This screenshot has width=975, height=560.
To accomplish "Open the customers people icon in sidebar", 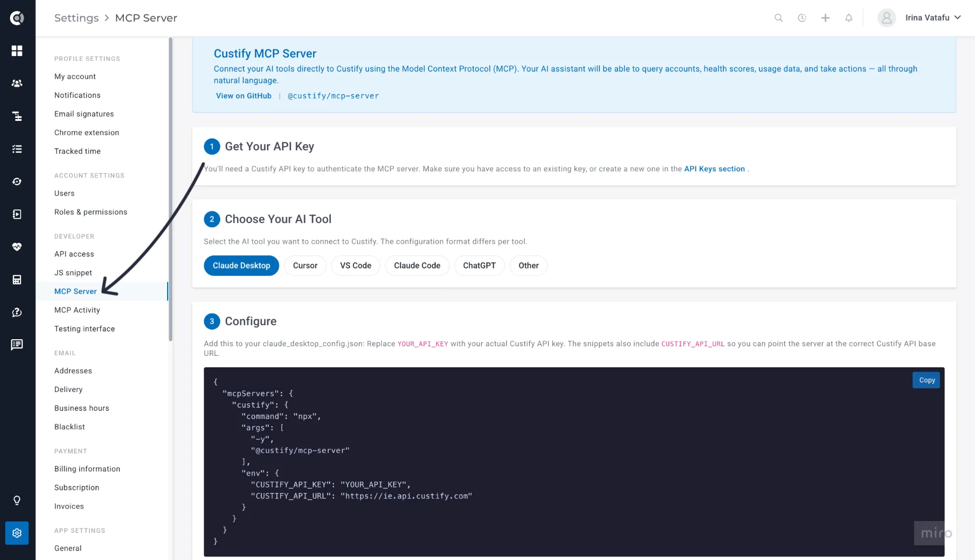I will 17,83.
